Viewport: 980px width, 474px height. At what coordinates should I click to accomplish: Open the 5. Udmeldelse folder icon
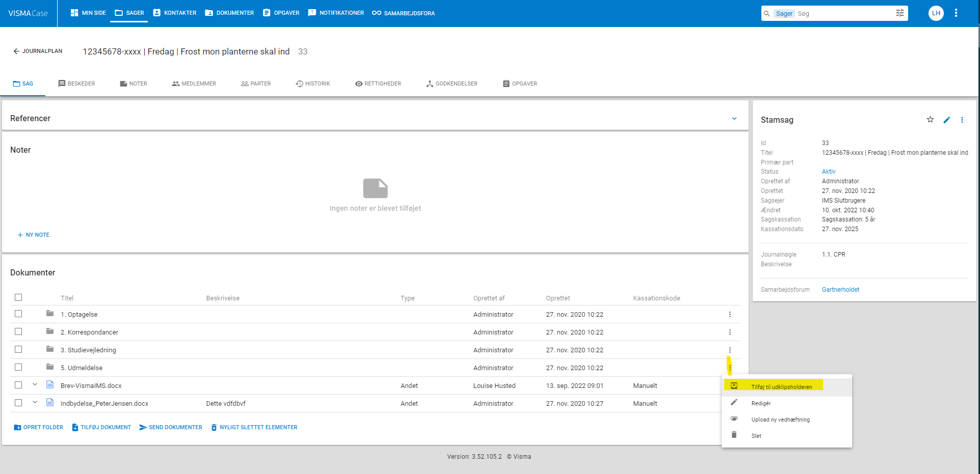click(x=50, y=367)
